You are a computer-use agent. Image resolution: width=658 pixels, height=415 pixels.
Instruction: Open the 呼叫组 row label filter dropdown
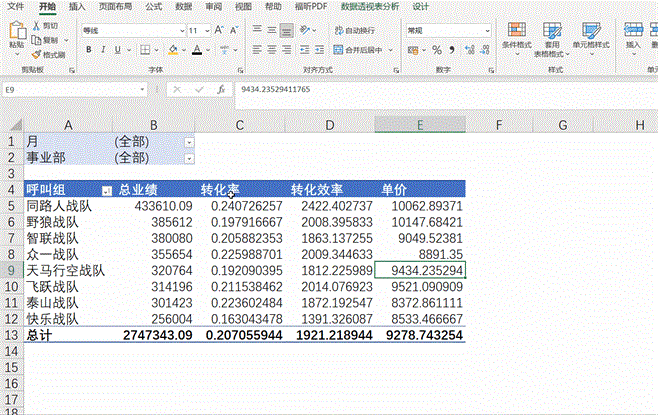click(107, 189)
